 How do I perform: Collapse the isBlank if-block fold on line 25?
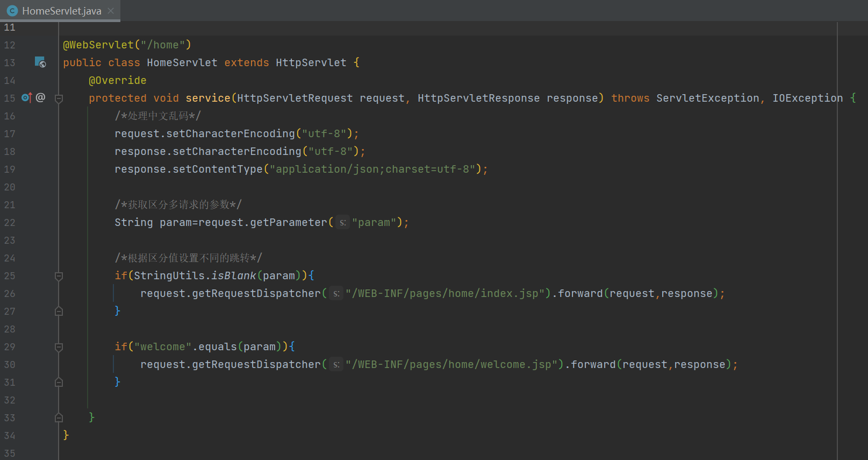pyautogui.click(x=59, y=276)
